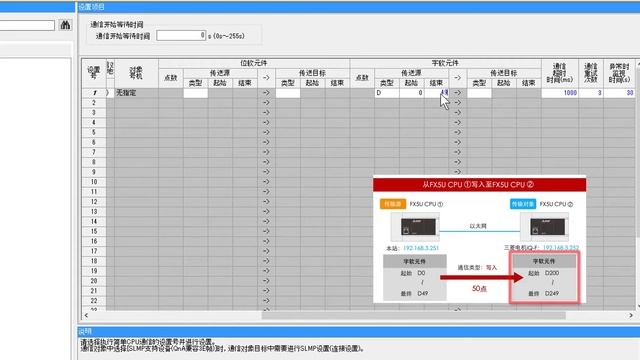Select setting row number 2
Viewport: 640px width, 360px height.
(x=94, y=102)
